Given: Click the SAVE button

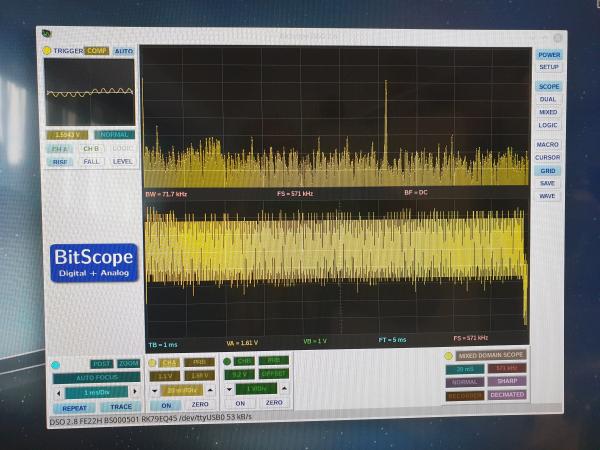Looking at the screenshot, I should pos(547,183).
